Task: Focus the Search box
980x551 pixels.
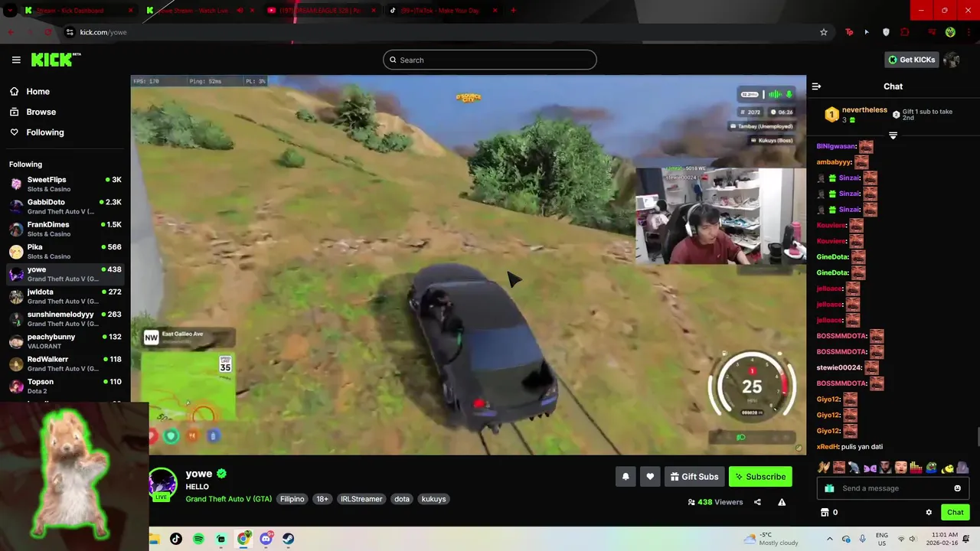Action: 490,60
